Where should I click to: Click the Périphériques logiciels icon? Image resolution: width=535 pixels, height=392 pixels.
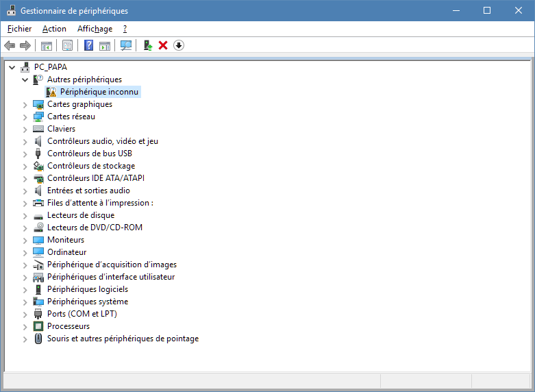coord(38,289)
